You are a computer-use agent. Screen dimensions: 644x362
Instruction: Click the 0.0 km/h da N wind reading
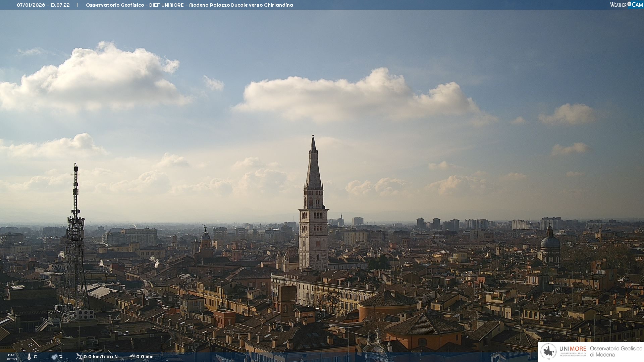tap(101, 357)
